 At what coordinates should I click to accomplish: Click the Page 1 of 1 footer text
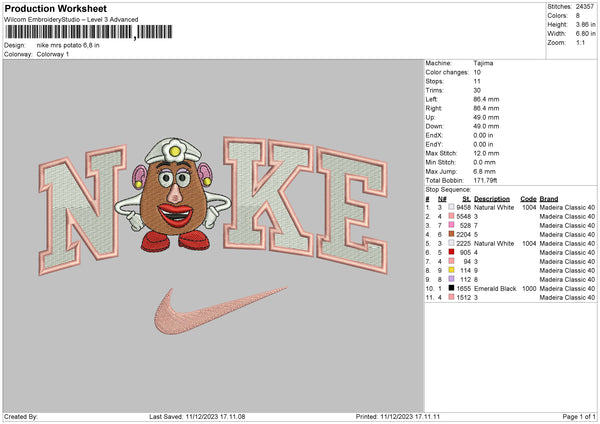click(x=579, y=417)
